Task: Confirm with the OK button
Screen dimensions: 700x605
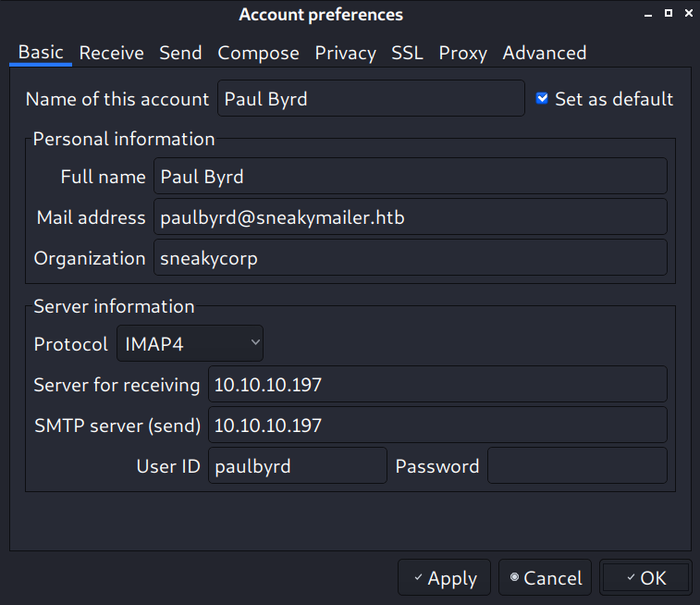Action: click(x=645, y=578)
